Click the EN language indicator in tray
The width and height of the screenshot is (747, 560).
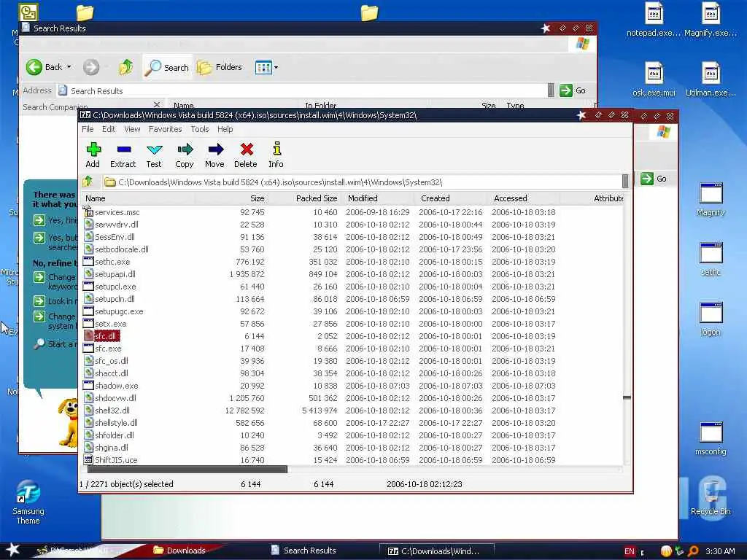pos(630,551)
